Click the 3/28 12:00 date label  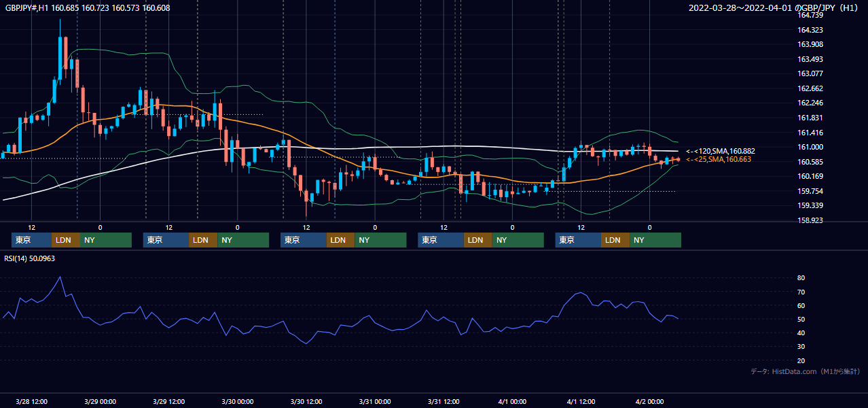[x=31, y=401]
